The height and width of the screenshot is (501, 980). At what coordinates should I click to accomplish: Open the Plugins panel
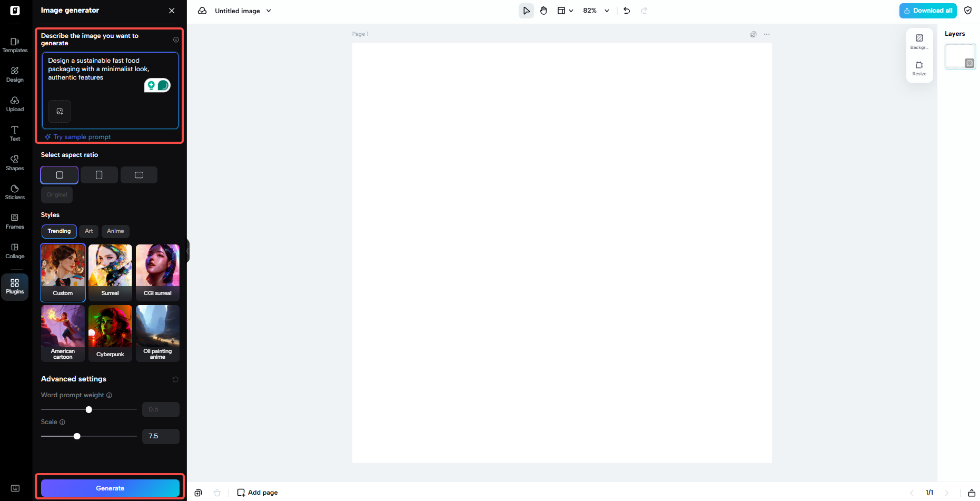[x=14, y=286]
